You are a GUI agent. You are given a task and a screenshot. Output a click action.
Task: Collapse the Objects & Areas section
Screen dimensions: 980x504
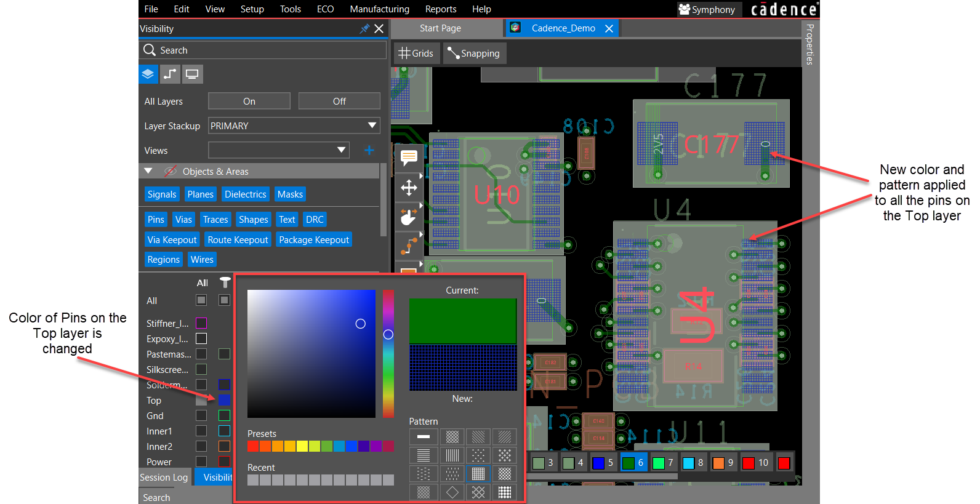coord(148,171)
